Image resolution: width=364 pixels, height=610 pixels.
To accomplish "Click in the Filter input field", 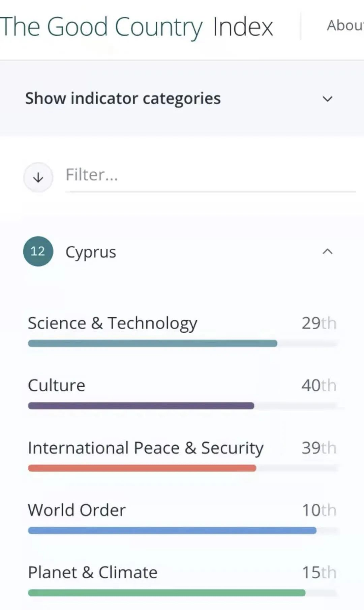I will tap(210, 175).
